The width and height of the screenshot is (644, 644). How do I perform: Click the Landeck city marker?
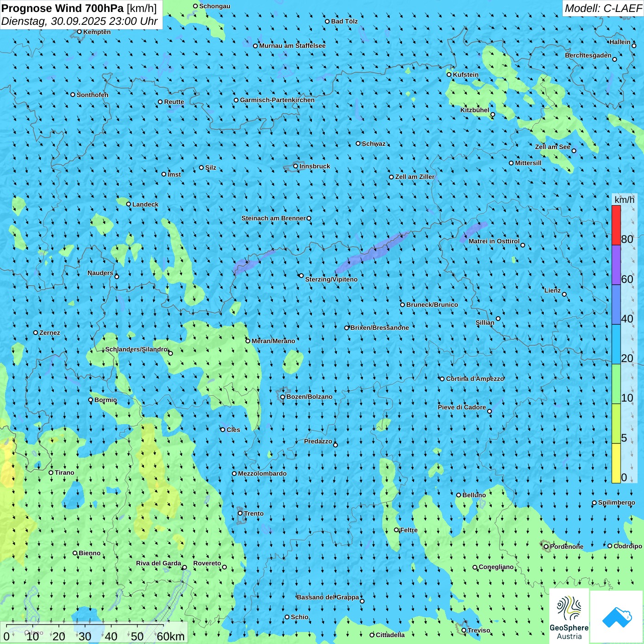[x=128, y=204]
